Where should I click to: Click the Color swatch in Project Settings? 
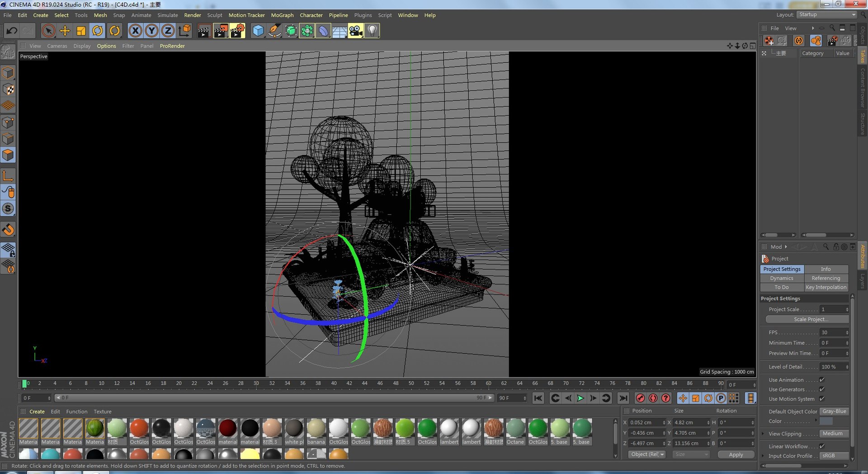[826, 421]
